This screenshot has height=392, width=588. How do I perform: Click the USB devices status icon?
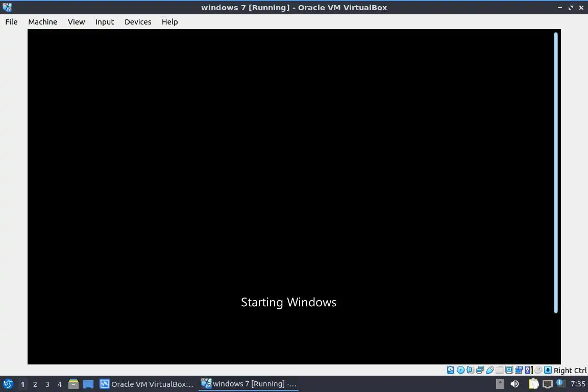(x=490, y=370)
